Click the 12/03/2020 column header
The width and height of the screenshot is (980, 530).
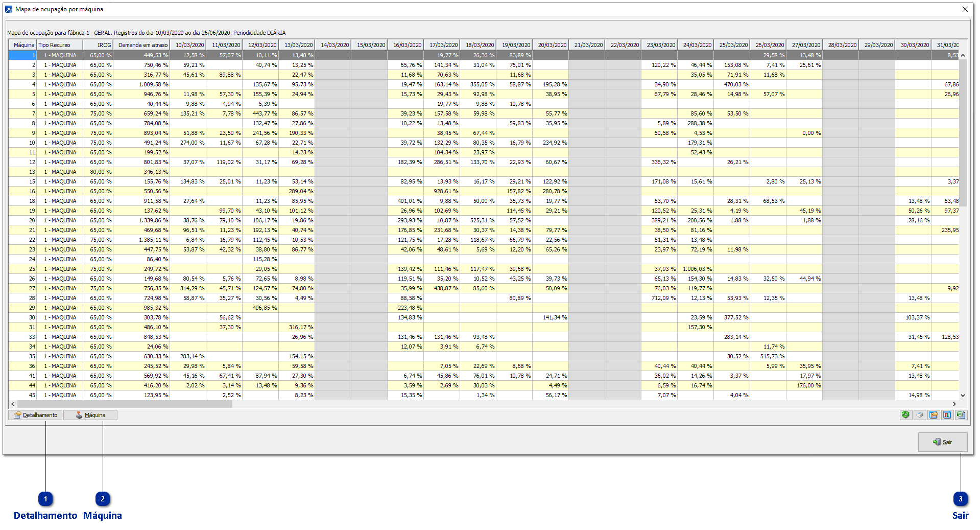click(260, 45)
